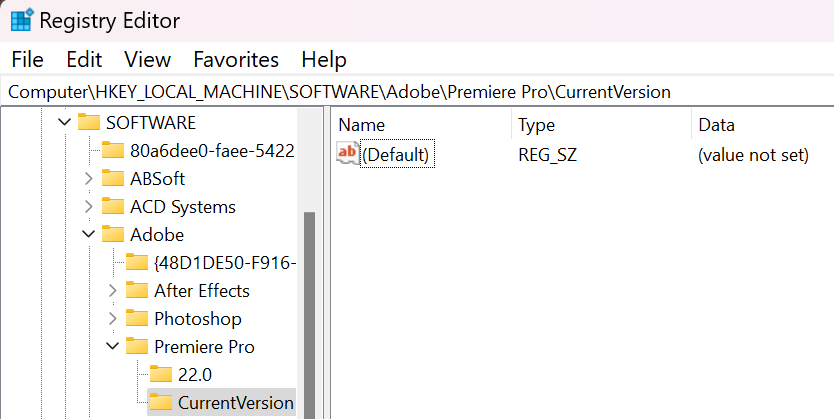Viewport: 834px width, 419px height.
Task: Select the SOFTWARE folder icon
Action: click(x=90, y=123)
